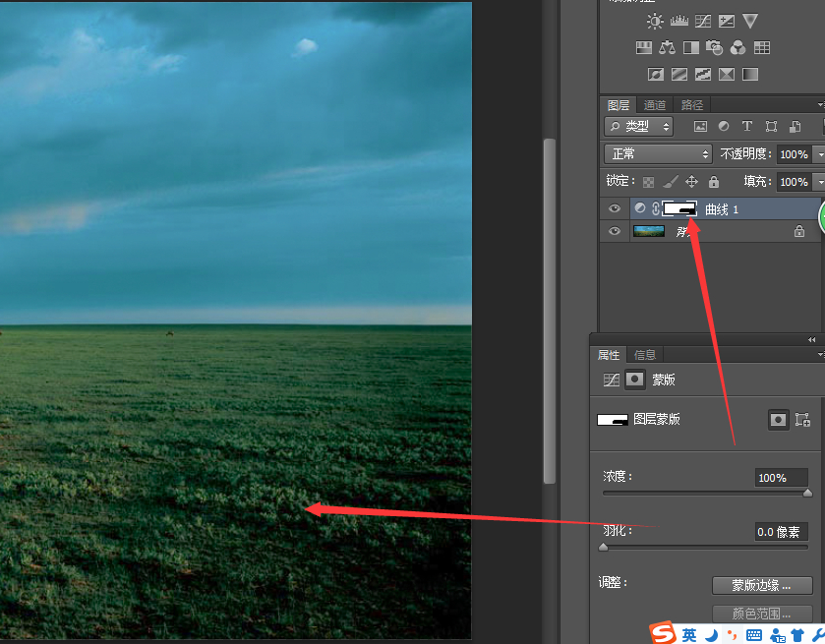This screenshot has height=644, width=825.
Task: Click the 羽化 0.0 像素 value field
Action: pyautogui.click(x=782, y=532)
